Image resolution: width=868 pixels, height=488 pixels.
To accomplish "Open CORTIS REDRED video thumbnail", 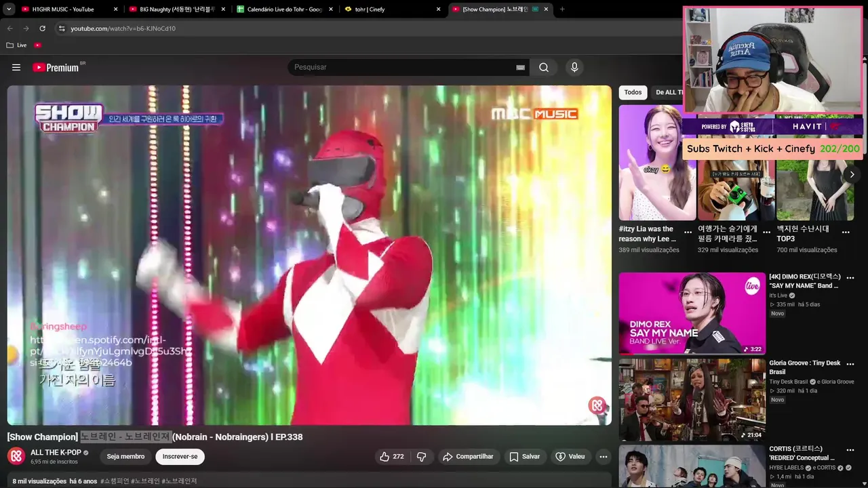I will pos(692,466).
